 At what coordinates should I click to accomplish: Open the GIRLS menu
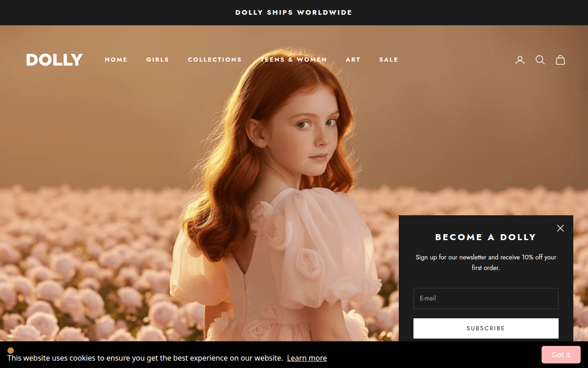158,60
